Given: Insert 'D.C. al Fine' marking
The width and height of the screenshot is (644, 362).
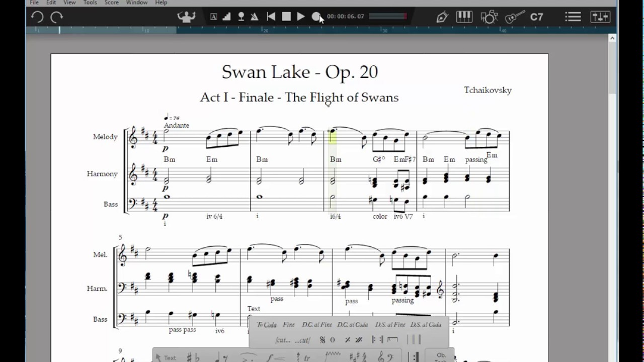Looking at the screenshot, I should point(316,325).
